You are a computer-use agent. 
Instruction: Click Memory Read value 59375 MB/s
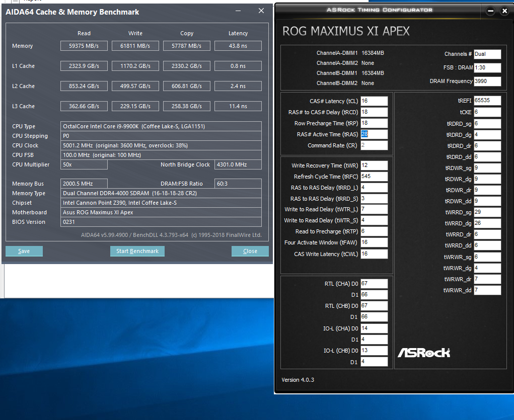84,46
